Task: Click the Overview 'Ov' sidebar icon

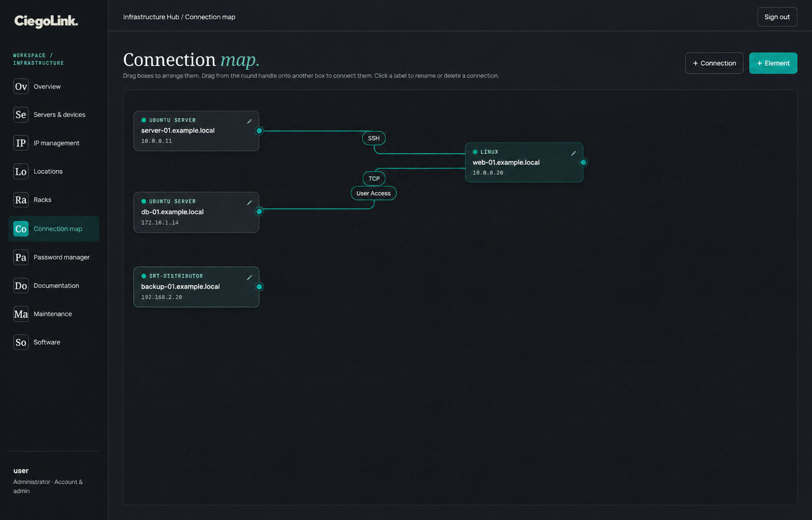Action: [x=21, y=86]
